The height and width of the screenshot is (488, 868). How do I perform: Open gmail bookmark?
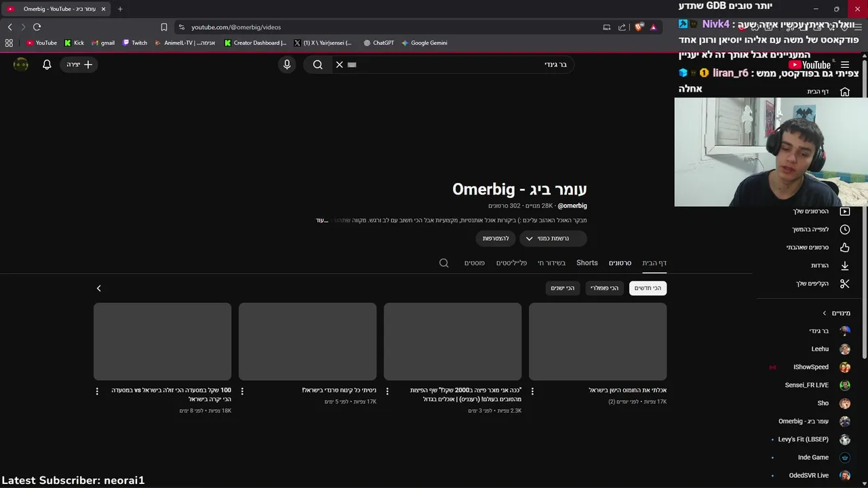pos(103,43)
